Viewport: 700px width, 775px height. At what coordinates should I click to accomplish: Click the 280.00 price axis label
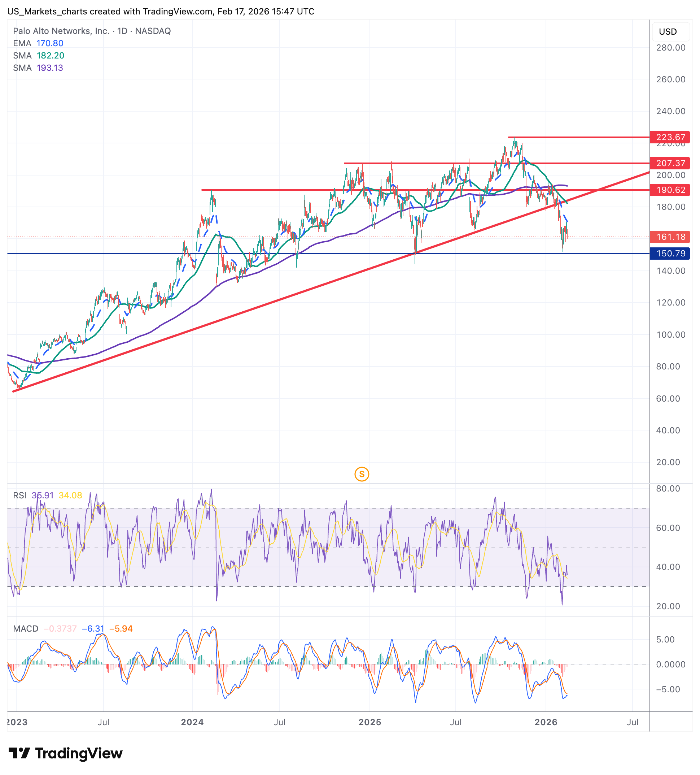(x=670, y=48)
